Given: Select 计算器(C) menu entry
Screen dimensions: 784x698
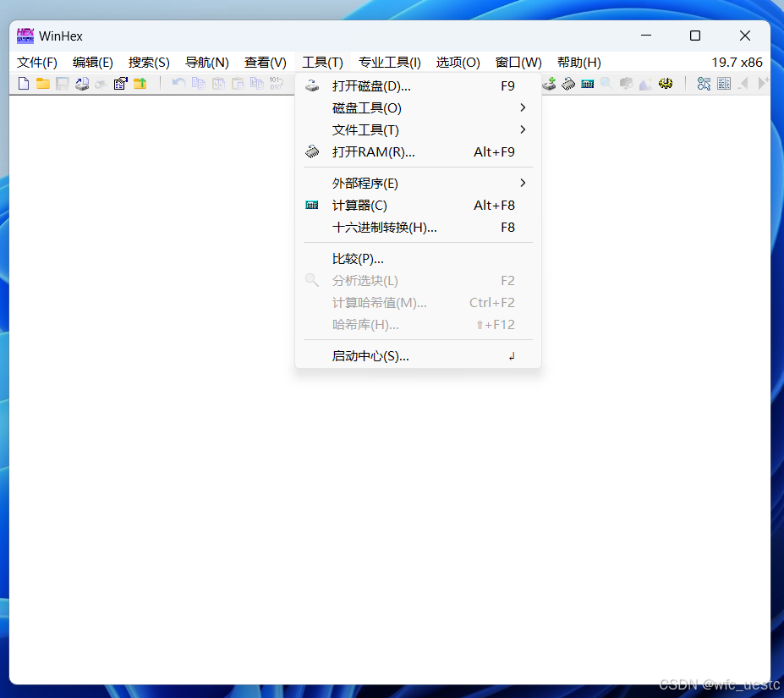Looking at the screenshot, I should [418, 205].
